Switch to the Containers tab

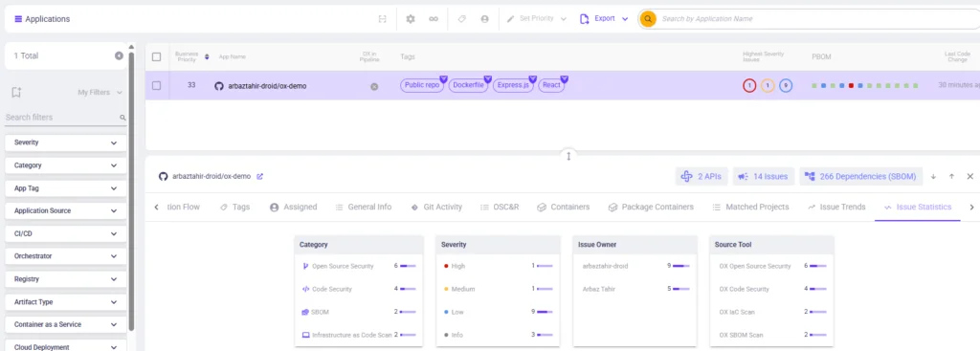tap(563, 207)
